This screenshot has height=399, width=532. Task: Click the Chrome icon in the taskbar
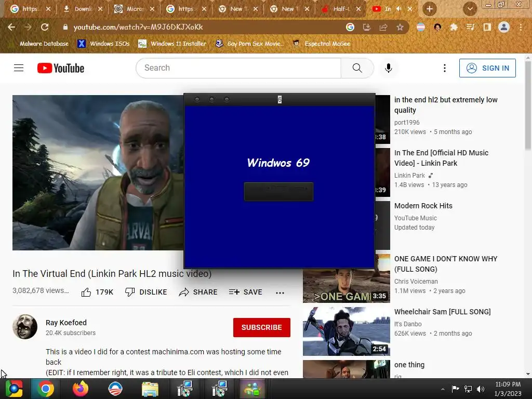point(46,389)
